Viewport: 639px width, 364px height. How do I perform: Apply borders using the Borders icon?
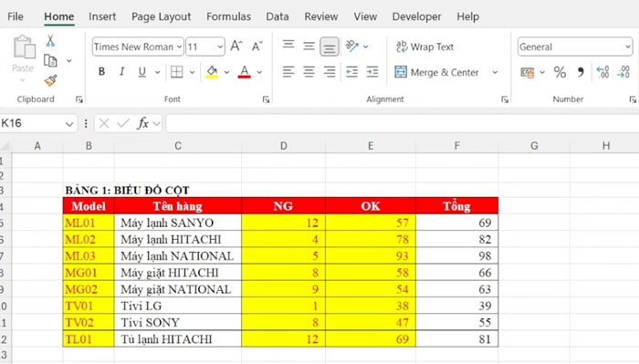[177, 72]
